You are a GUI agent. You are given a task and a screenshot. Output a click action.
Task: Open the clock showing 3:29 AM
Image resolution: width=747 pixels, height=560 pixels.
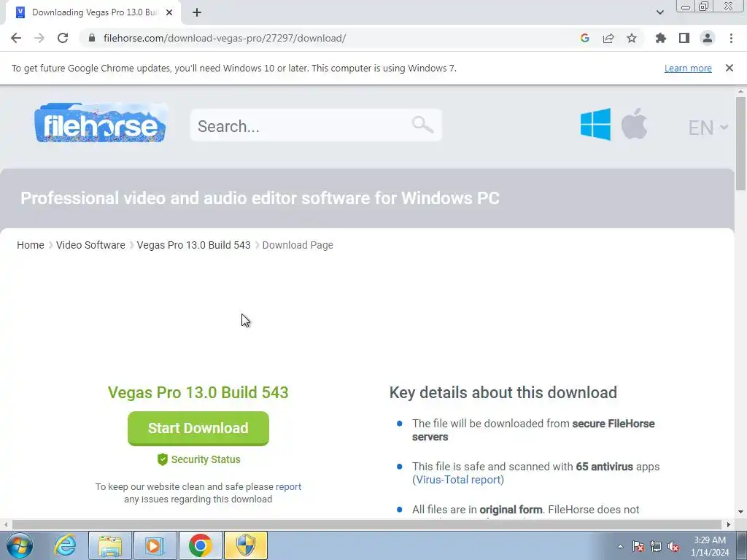point(710,546)
